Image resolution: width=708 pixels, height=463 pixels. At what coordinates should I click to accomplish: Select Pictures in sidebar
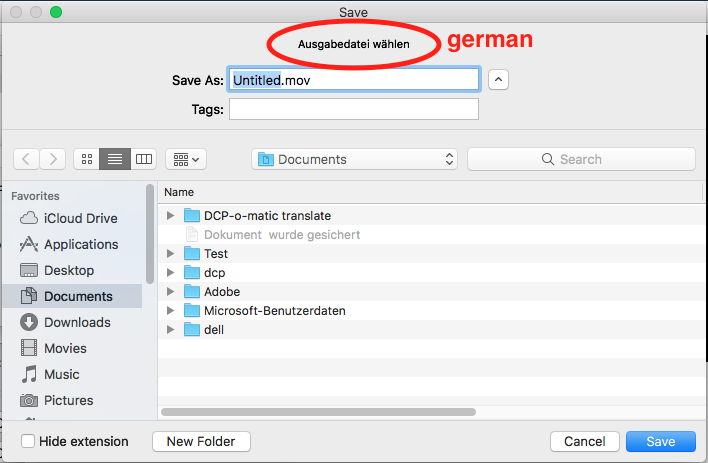[72, 400]
